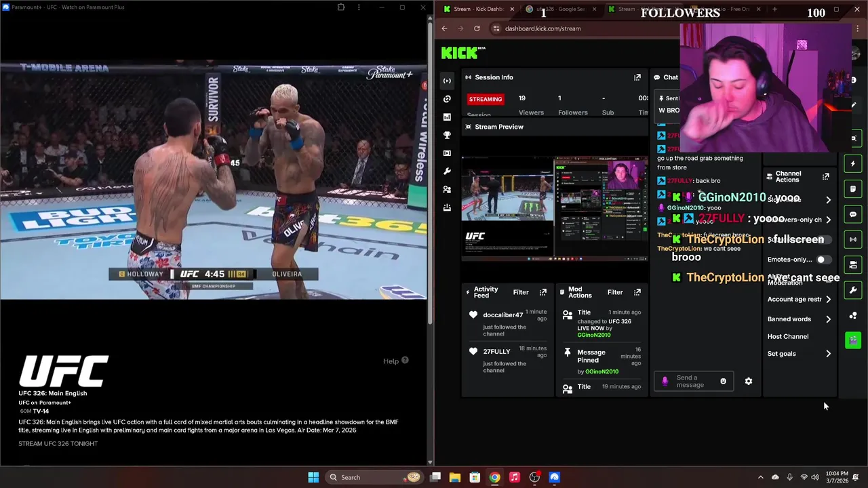Screen dimensions: 868x488
Task: Click the notes document widget in right rail
Action: point(853,189)
